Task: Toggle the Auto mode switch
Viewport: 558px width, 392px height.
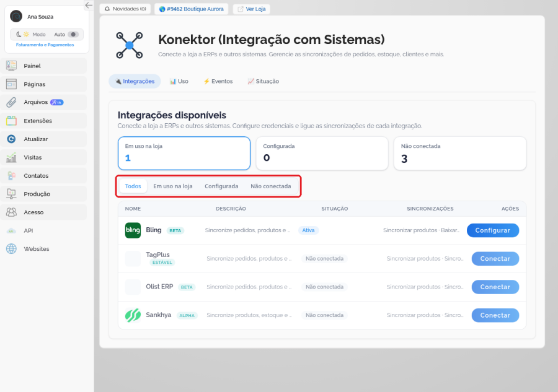Action: pos(73,35)
